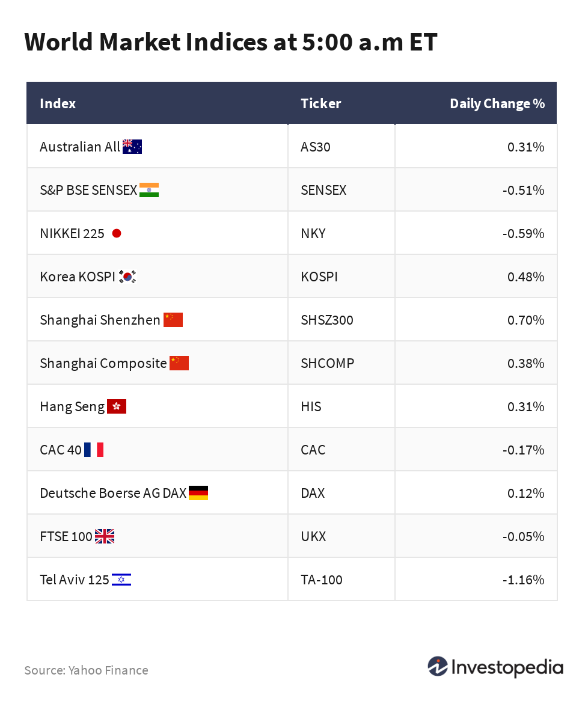Click the China flag beside Shanghai Composite
This screenshot has width=588, height=707.
(179, 363)
